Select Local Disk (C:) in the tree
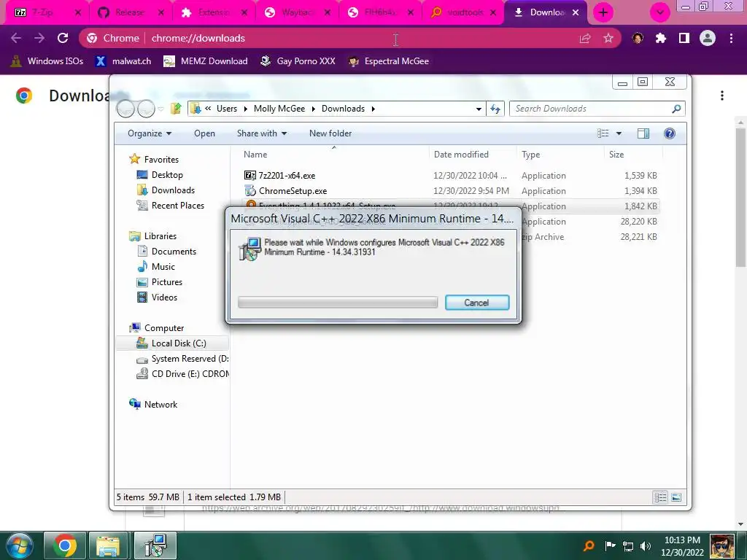Viewport: 747px width, 560px height. tap(171, 343)
